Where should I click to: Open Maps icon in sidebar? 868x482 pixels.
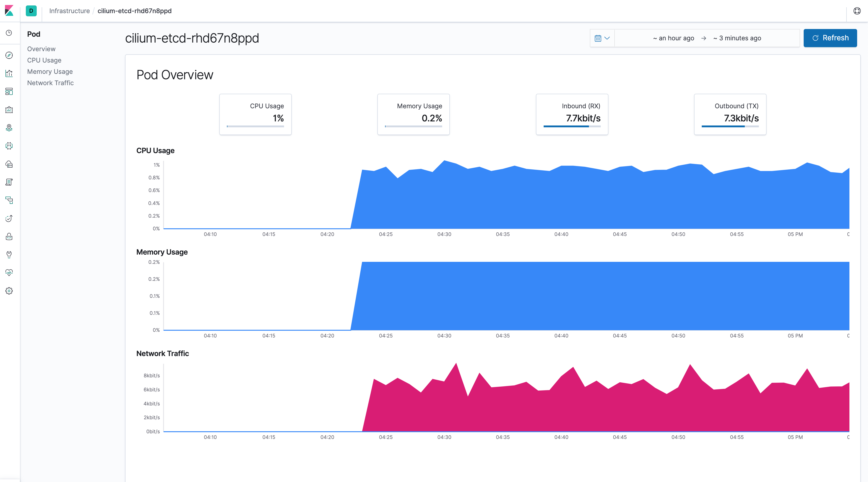click(9, 128)
